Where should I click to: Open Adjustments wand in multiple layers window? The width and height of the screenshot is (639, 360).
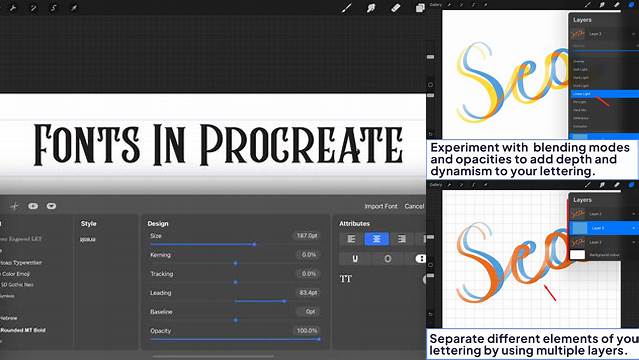coord(461,185)
